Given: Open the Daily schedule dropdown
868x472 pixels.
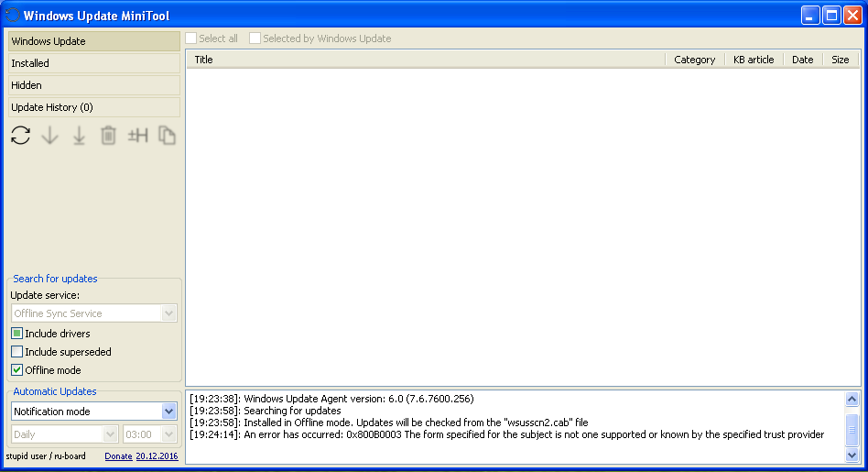Looking at the screenshot, I should click(65, 434).
